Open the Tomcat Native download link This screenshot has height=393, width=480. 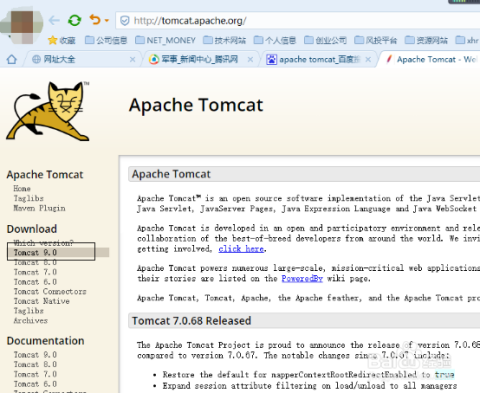click(x=42, y=301)
